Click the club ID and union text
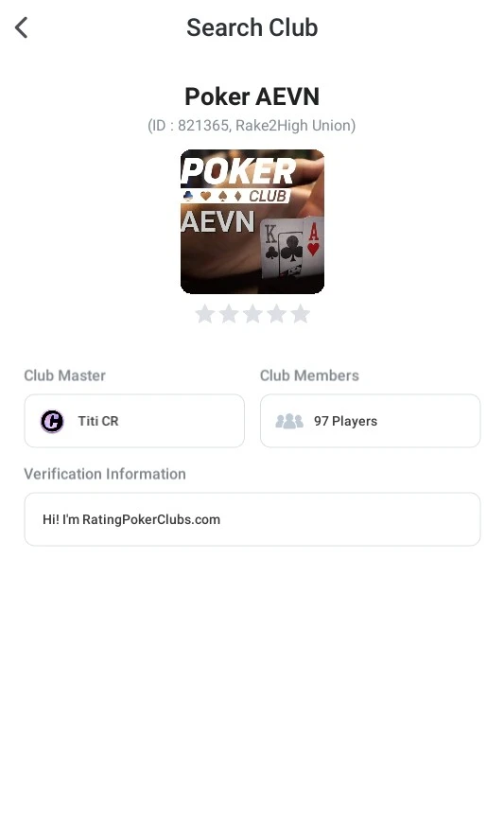 [x=252, y=126]
